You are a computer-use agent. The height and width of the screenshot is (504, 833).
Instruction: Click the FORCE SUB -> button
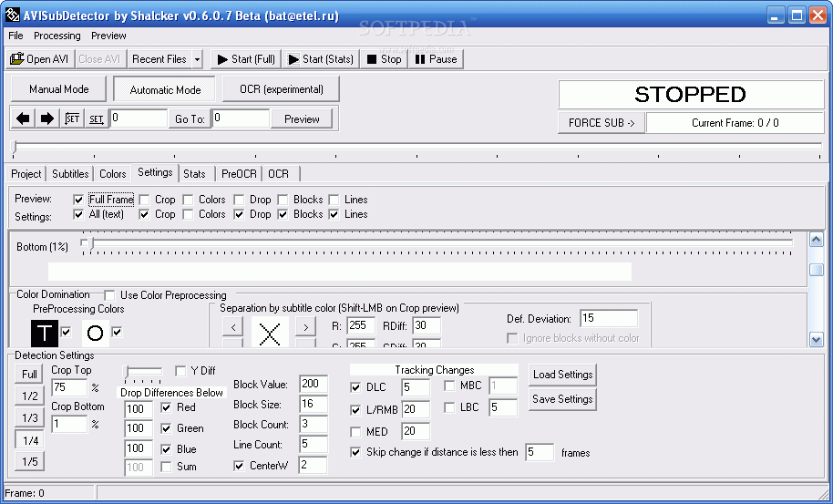click(x=602, y=123)
